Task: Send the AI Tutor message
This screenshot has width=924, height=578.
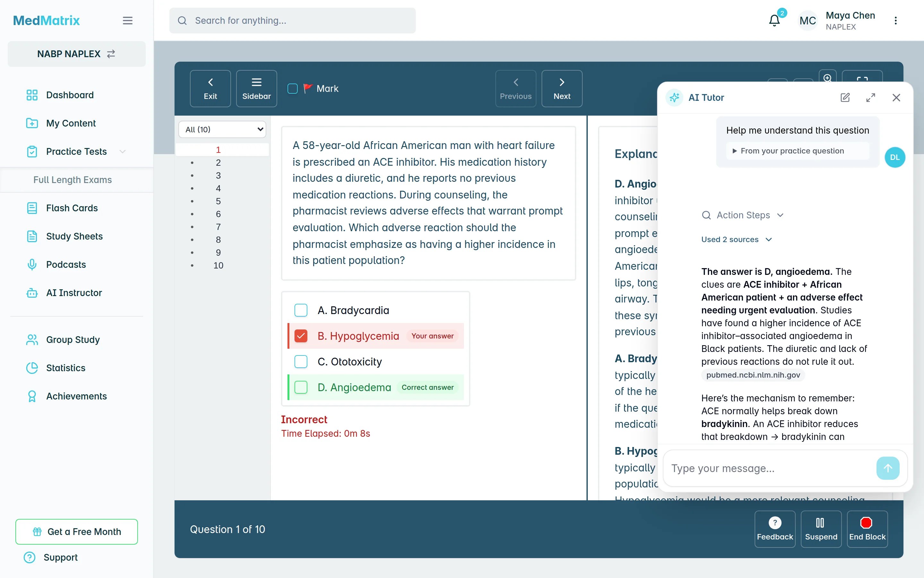Action: click(888, 468)
